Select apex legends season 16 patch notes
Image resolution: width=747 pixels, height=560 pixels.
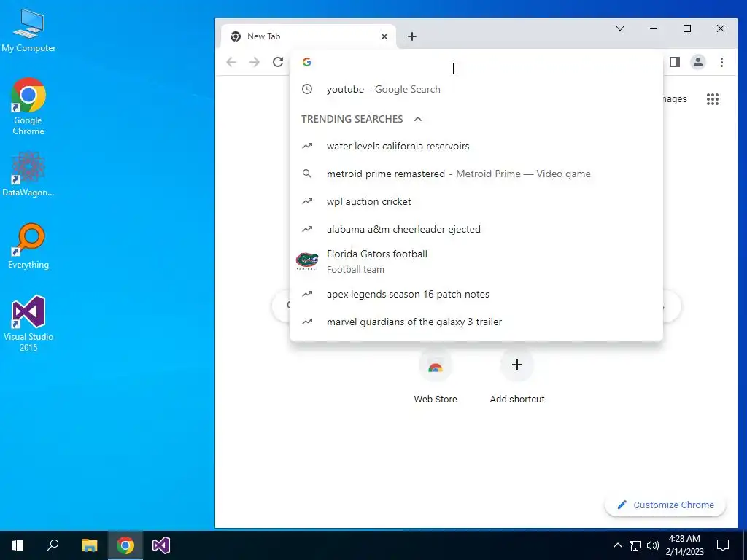(x=476, y=295)
